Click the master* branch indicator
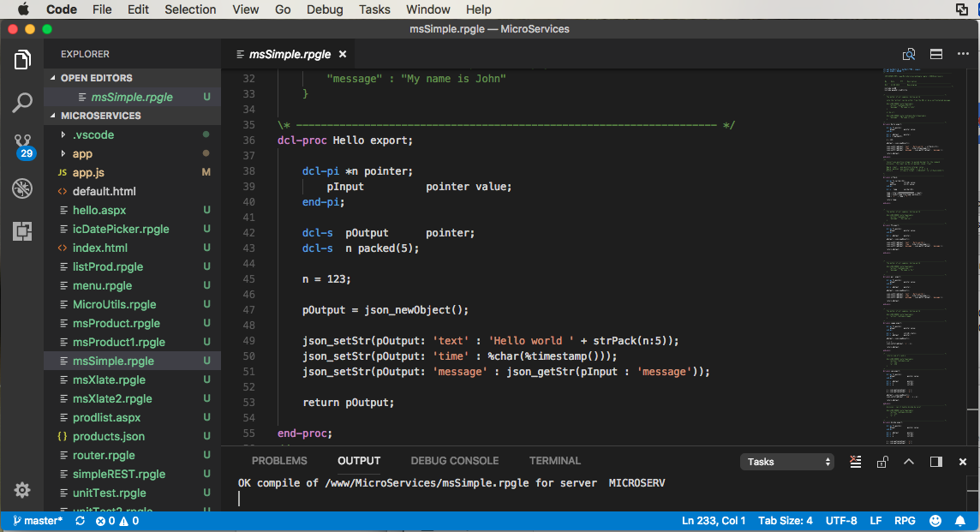980x532 pixels. 39,521
